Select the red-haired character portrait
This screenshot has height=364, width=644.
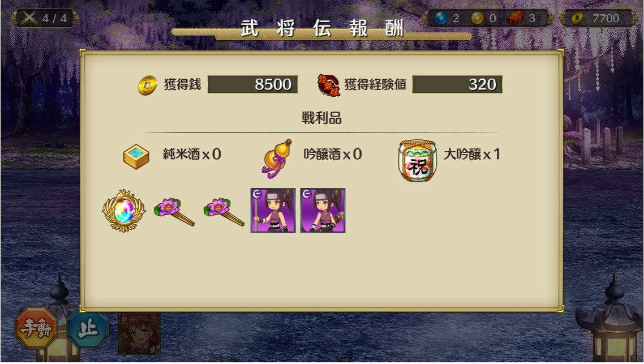coord(139,333)
